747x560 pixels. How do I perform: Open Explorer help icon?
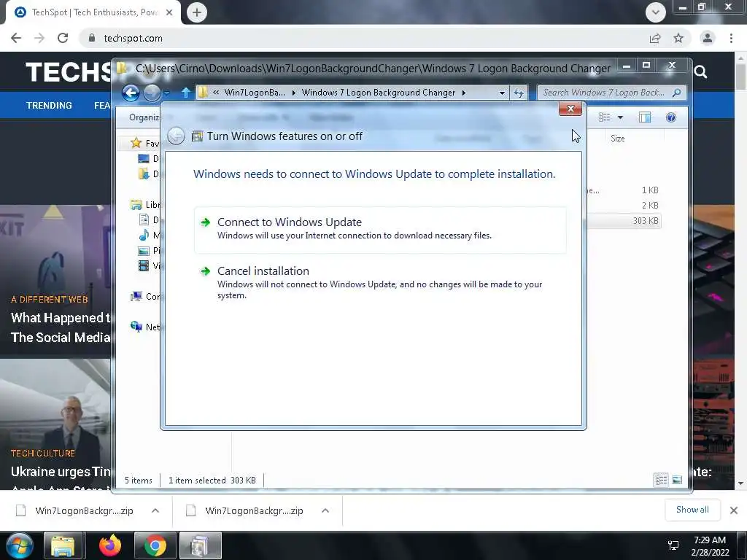click(671, 117)
